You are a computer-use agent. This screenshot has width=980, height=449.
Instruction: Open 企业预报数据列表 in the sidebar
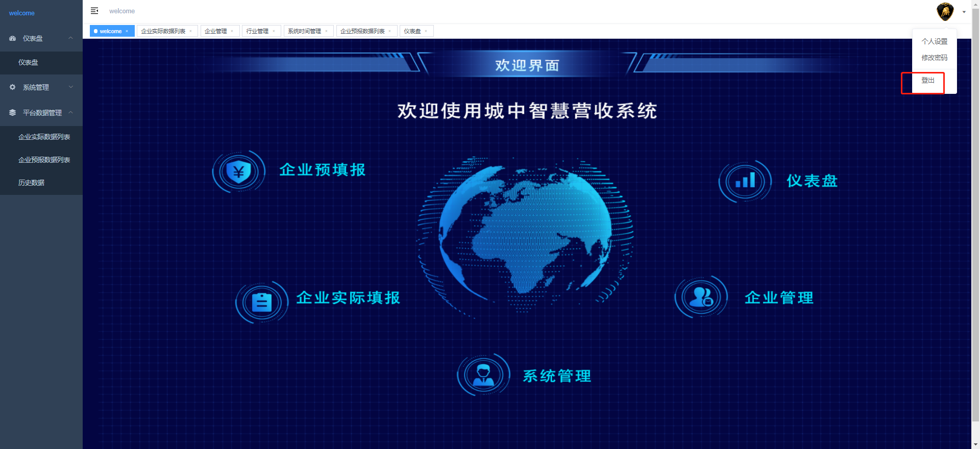tap(41, 160)
